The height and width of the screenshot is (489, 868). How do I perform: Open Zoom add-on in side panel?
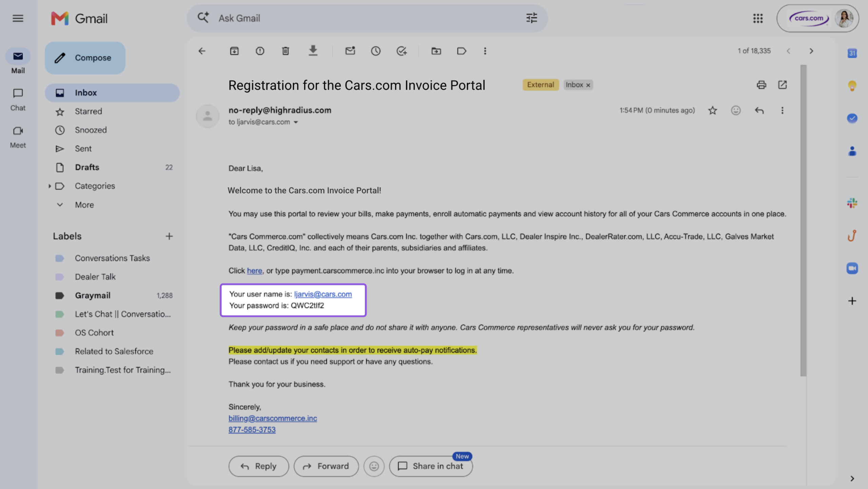852,268
